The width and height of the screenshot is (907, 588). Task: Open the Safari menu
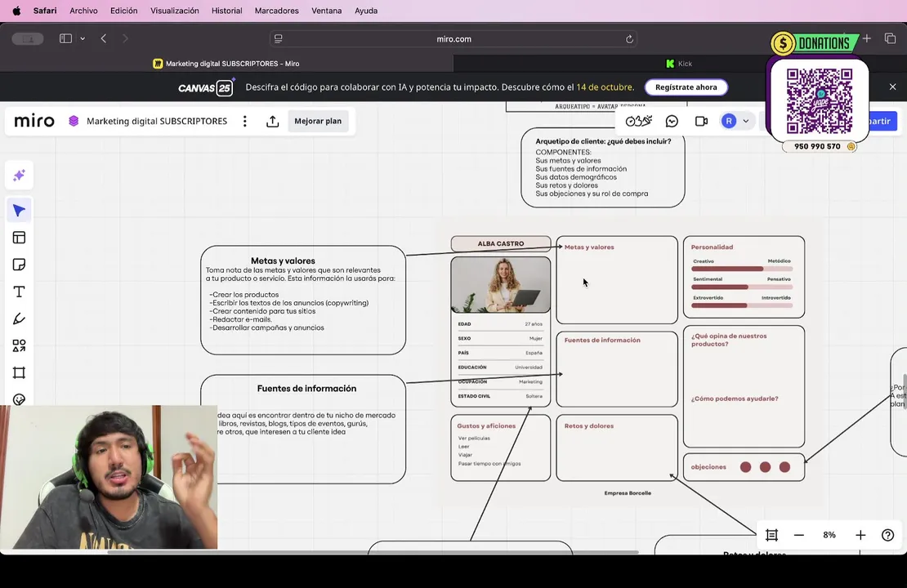tap(45, 11)
